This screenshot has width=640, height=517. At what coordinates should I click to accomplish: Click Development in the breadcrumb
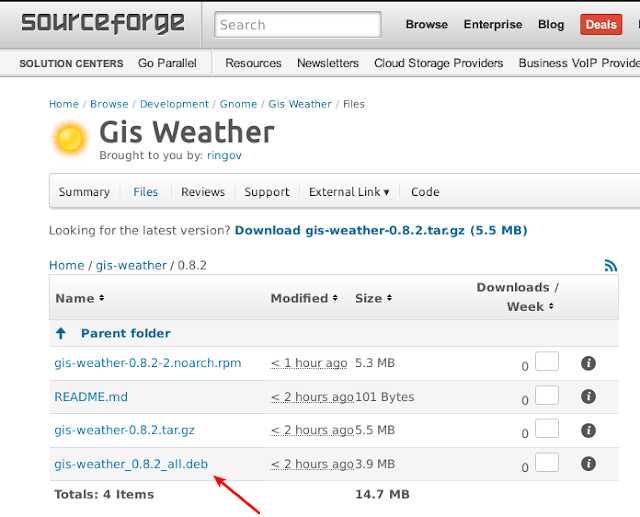[x=174, y=104]
